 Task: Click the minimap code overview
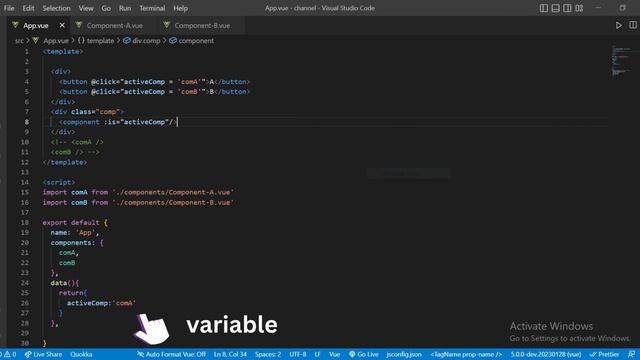click(620, 61)
